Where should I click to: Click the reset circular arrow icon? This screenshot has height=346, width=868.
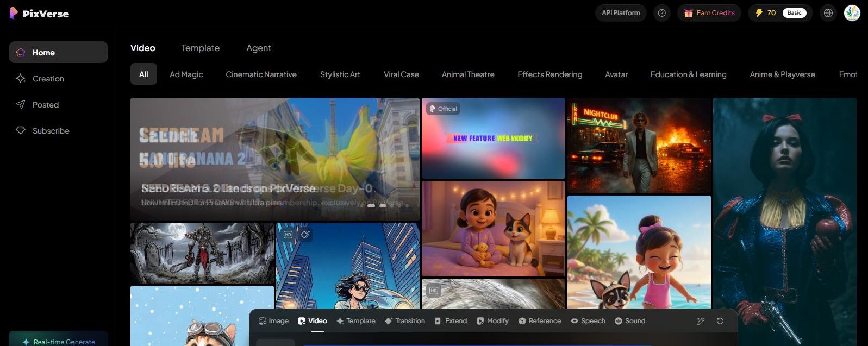pyautogui.click(x=720, y=321)
